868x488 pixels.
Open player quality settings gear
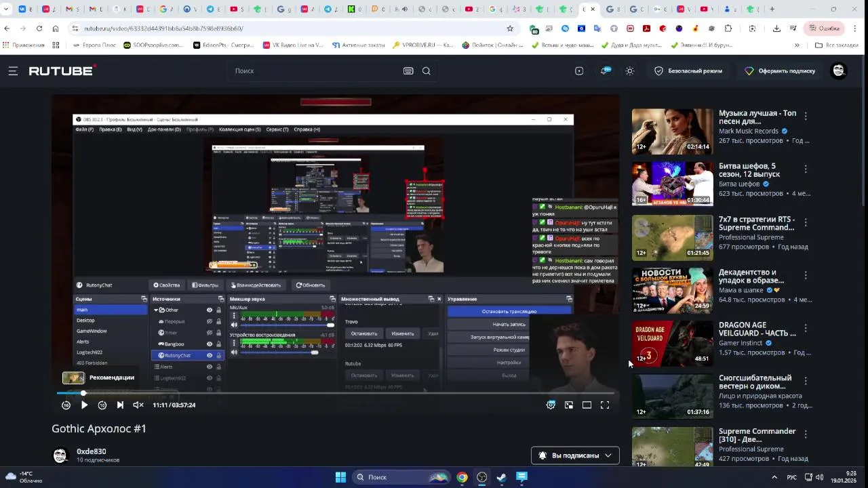click(551, 405)
